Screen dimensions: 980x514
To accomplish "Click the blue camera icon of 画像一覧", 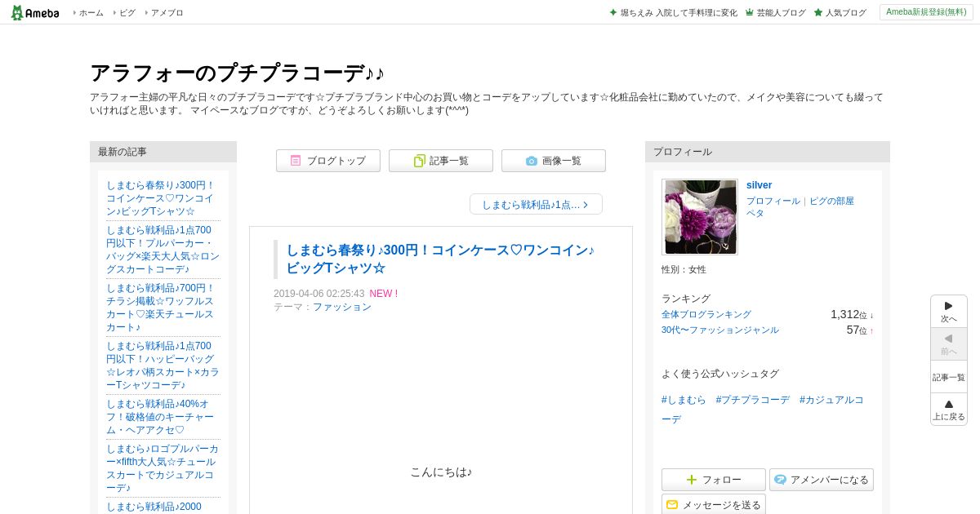I will point(532,161).
